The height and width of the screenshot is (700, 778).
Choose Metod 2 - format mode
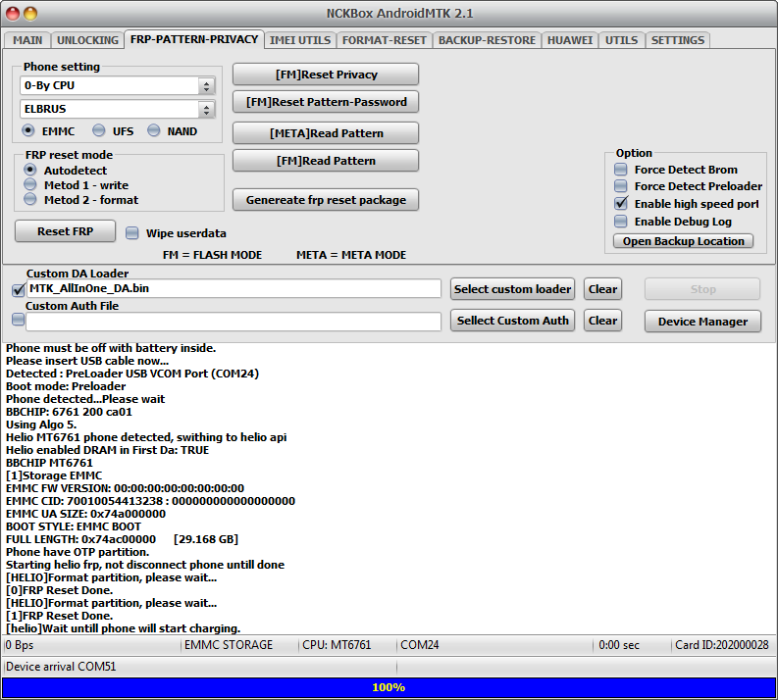pyautogui.click(x=30, y=200)
